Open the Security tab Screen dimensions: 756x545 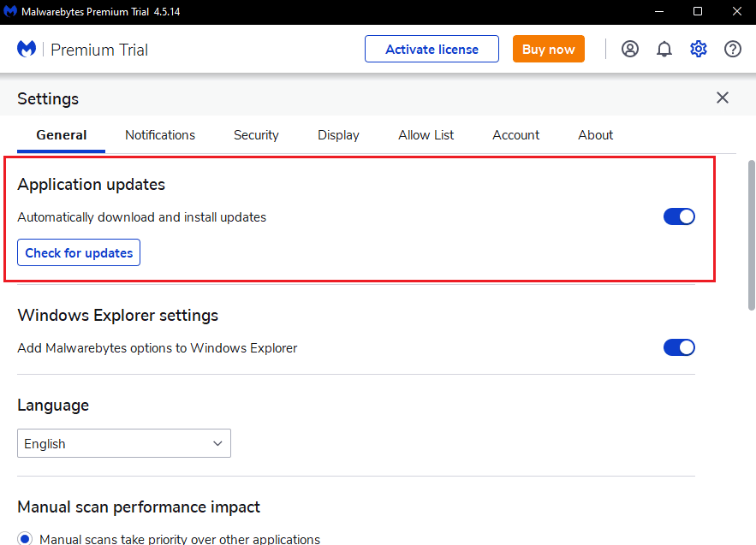tap(256, 135)
